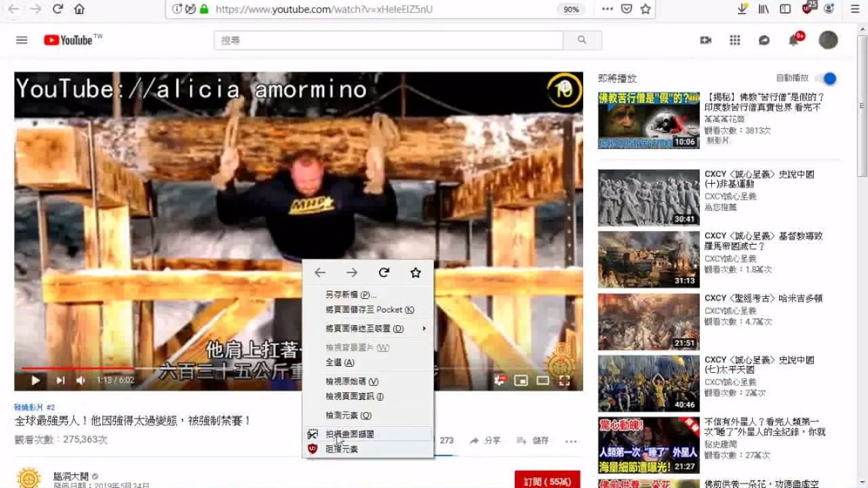Image resolution: width=868 pixels, height=488 pixels.
Task: Open the Firefox account toolbar icon
Action: (829, 9)
